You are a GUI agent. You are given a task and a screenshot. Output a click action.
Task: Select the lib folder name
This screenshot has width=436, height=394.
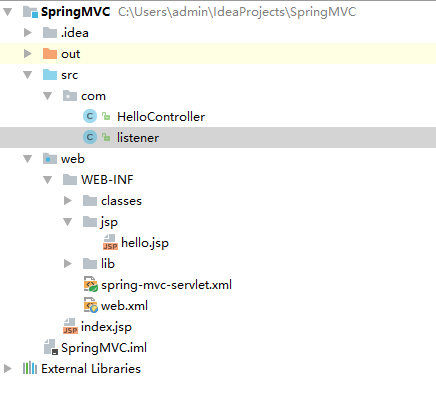(x=108, y=264)
